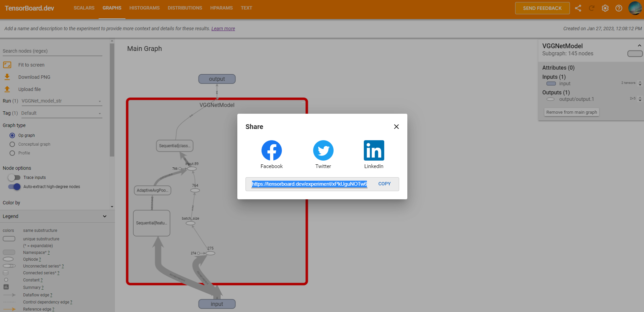Share experiment via the LinkedIn icon

coord(374,150)
